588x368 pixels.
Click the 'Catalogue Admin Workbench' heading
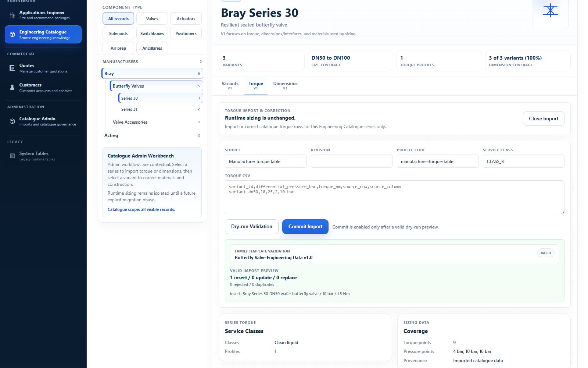click(141, 156)
